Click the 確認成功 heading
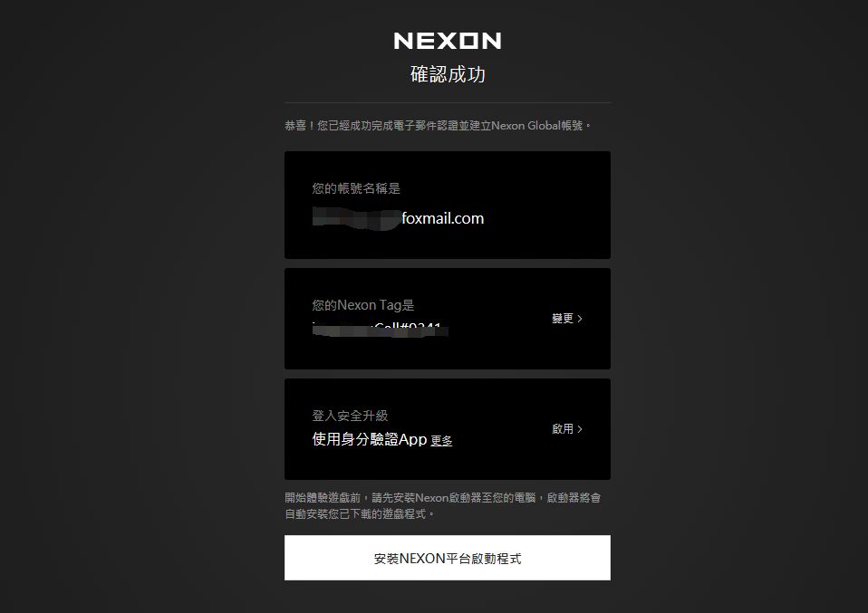 (x=448, y=74)
